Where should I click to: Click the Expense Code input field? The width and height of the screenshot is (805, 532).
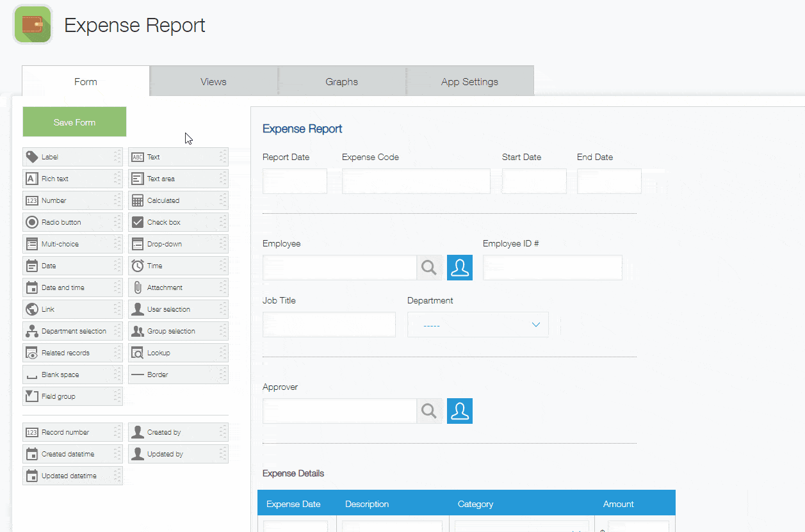point(416,181)
